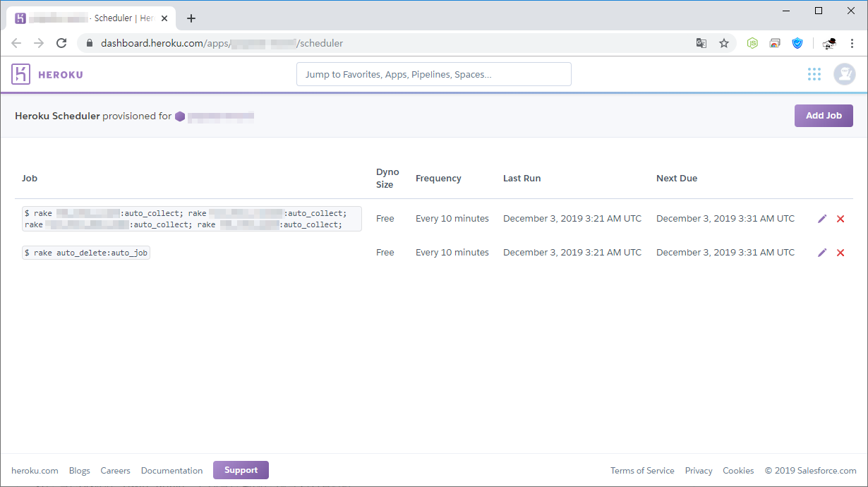
Task: Open the Chrome three-dot menu
Action: click(x=852, y=43)
